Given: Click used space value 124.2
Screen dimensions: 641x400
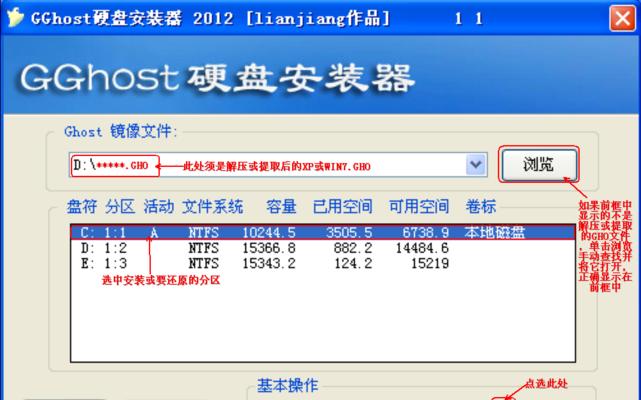Looking at the screenshot, I should coord(353,263).
